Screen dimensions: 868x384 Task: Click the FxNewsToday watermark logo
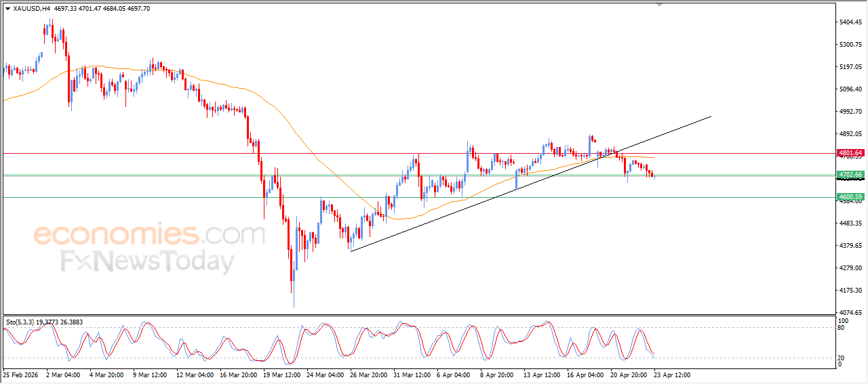[148, 261]
